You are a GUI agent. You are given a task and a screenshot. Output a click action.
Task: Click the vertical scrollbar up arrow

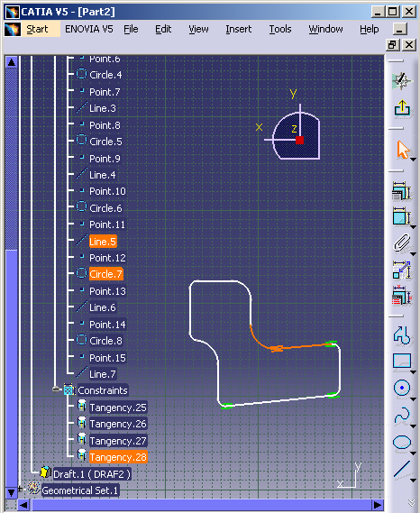(x=12, y=62)
